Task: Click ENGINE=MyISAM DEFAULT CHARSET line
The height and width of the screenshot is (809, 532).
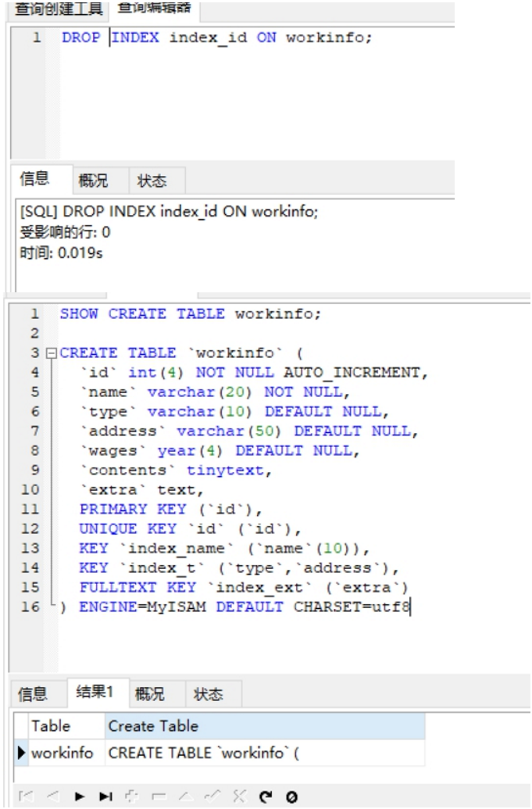Action: (235, 607)
